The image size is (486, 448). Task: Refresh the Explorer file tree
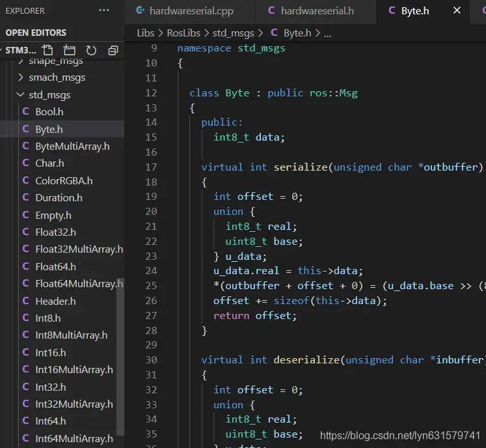coord(91,50)
